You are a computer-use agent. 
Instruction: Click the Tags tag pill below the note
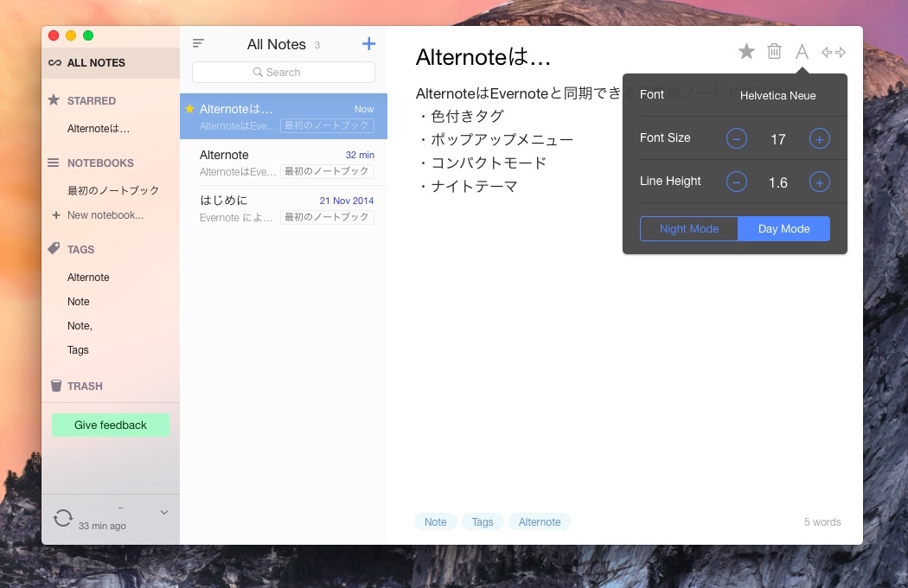point(483,522)
